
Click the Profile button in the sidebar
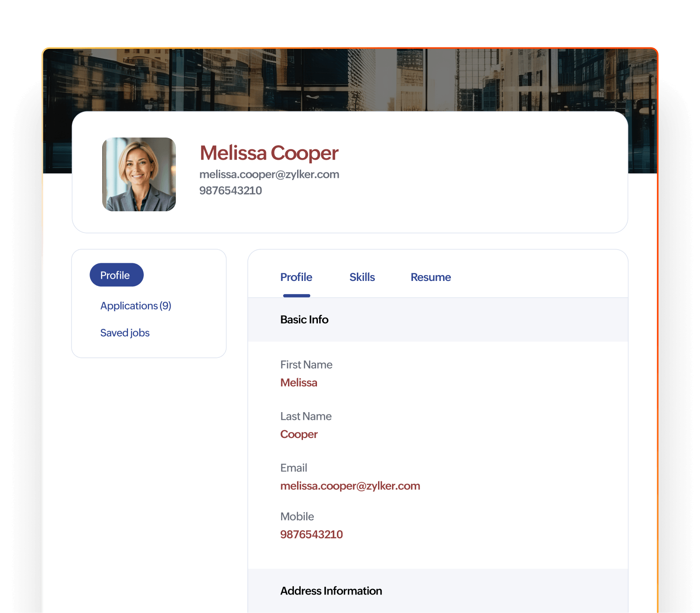[116, 275]
